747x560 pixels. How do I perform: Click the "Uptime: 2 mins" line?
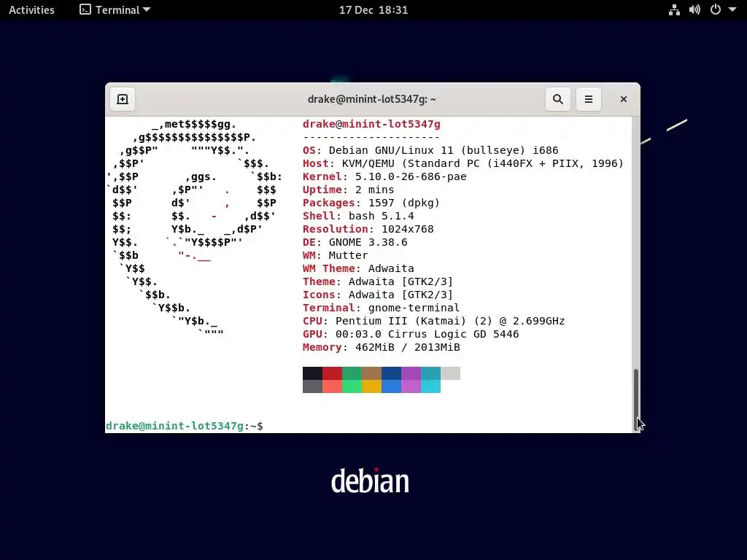click(x=348, y=190)
